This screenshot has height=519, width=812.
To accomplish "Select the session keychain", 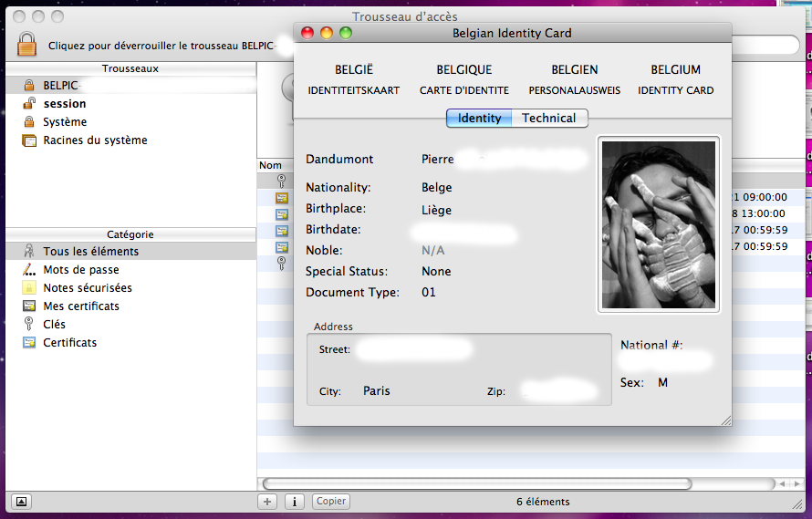I will point(64,104).
